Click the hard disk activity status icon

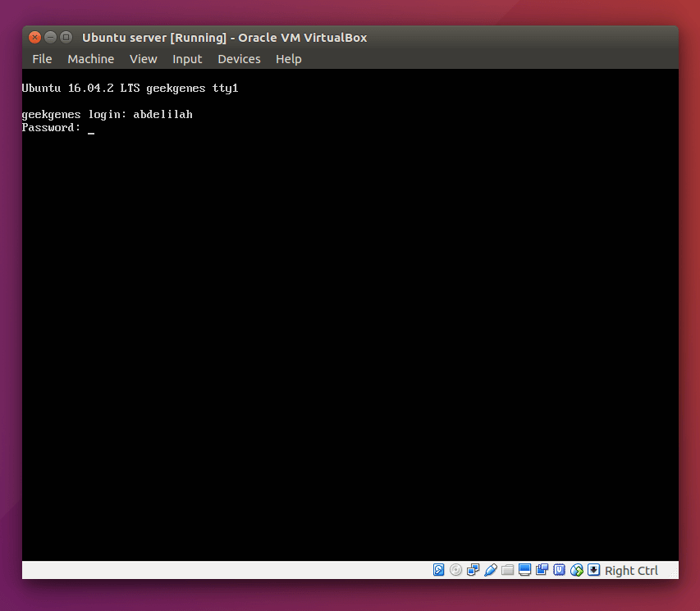(438, 570)
